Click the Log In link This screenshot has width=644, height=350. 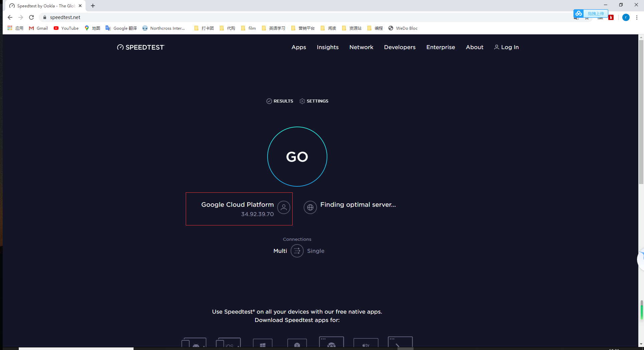tap(506, 47)
